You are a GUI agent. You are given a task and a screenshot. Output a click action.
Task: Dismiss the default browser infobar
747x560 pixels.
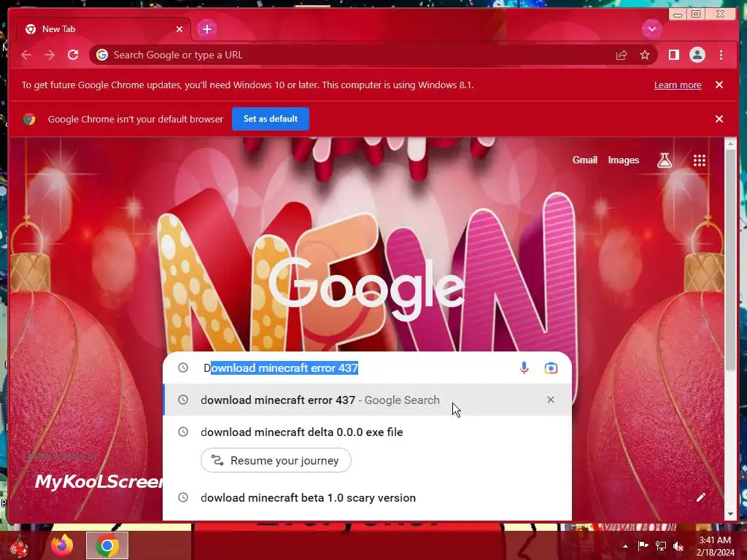[719, 119]
